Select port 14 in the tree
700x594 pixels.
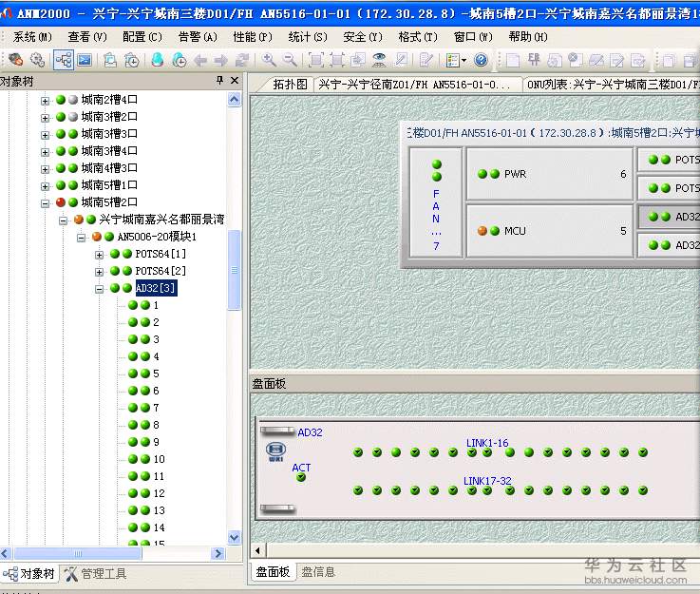(x=159, y=527)
